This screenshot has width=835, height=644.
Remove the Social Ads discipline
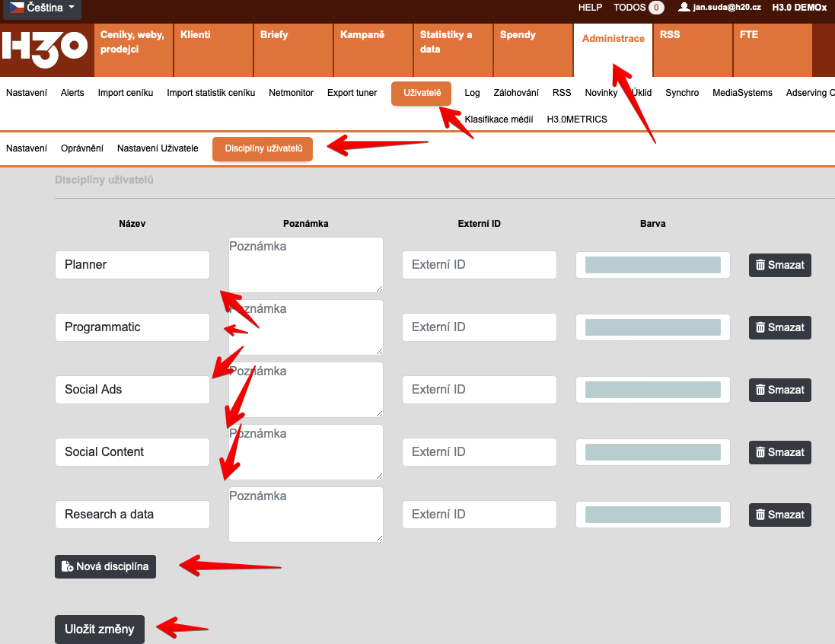pyautogui.click(x=779, y=390)
